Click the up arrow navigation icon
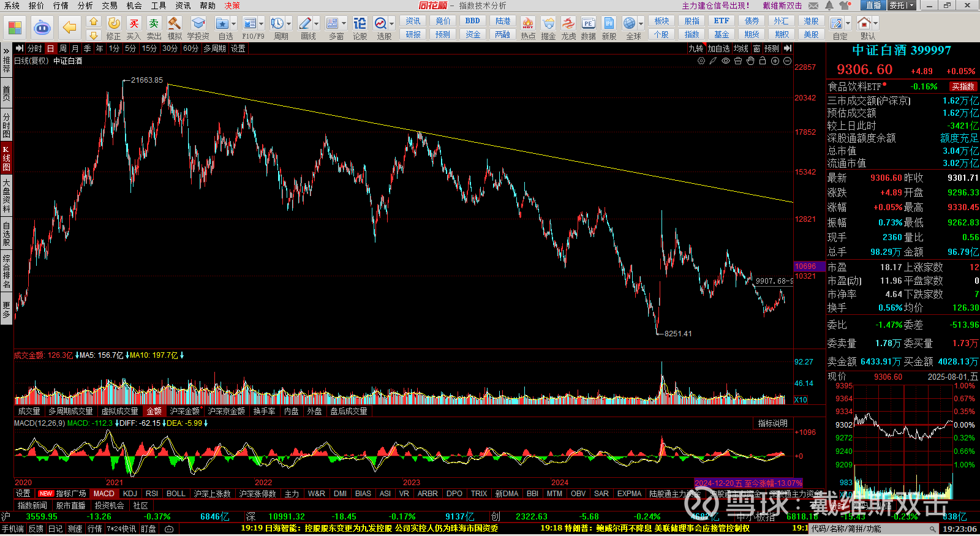980x536 pixels. [94, 21]
